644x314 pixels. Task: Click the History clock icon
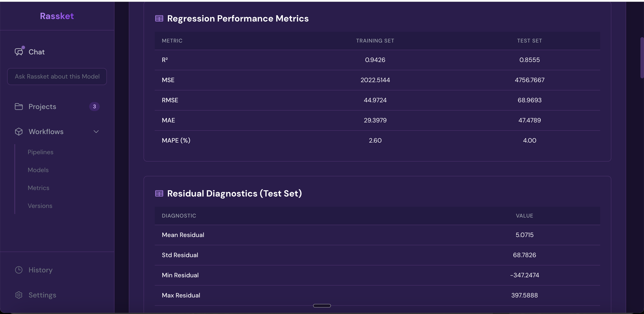(19, 270)
